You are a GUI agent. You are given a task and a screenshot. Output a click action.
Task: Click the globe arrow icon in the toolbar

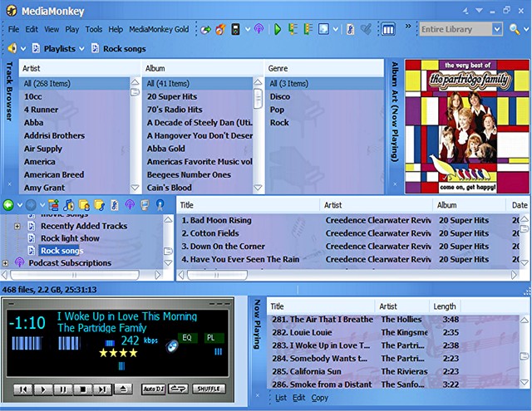click(x=205, y=30)
